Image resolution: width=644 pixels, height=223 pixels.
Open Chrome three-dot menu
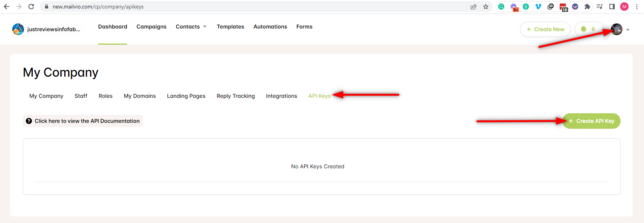coord(637,7)
